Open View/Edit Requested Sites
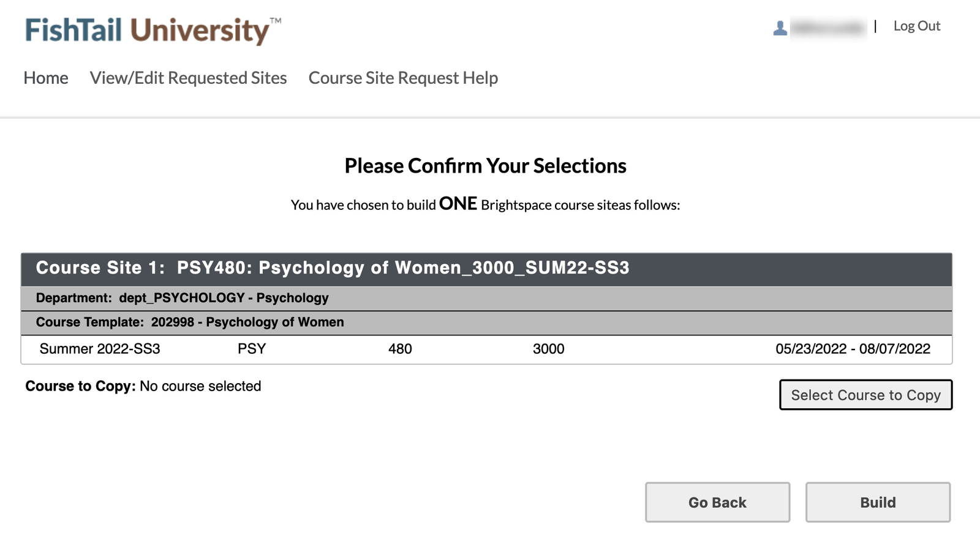The height and width of the screenshot is (557, 980). click(188, 78)
